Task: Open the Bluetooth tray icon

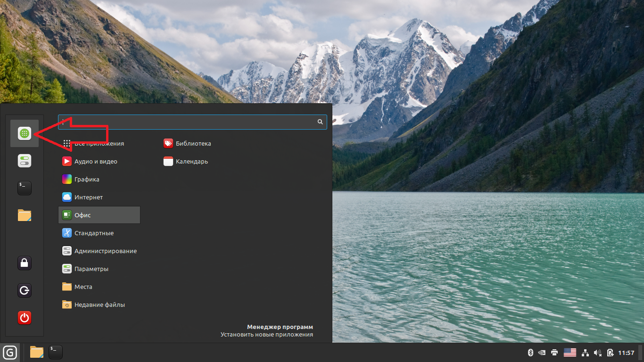Action: [x=530, y=353]
